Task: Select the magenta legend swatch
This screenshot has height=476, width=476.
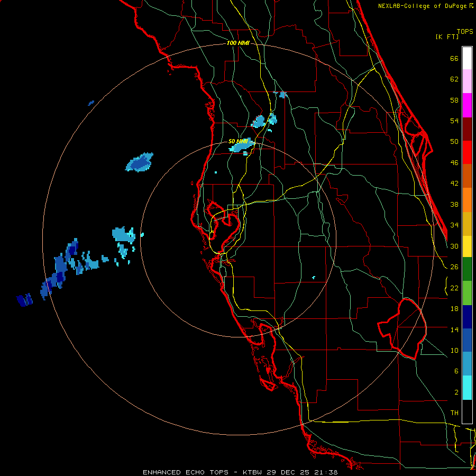Action: [467, 105]
